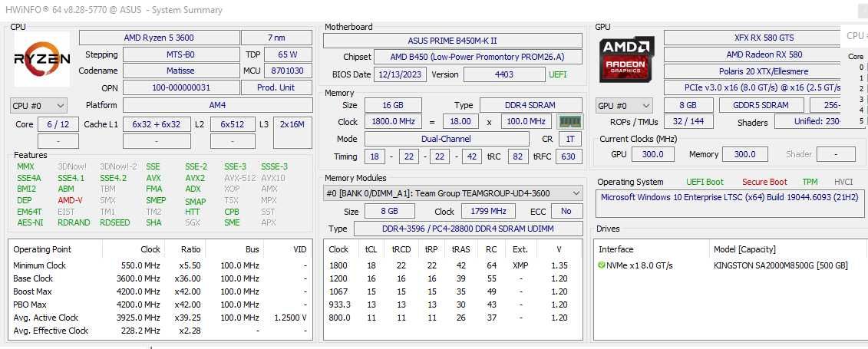
Task: Select the Stepping MTS-B0 value
Action: coord(180,54)
